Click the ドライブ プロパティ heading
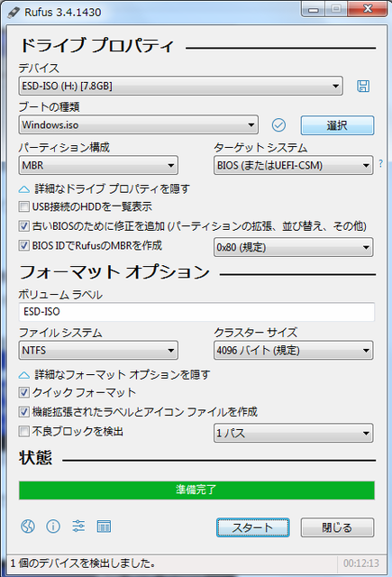Viewport: 392px width, 577px height. coord(96,46)
